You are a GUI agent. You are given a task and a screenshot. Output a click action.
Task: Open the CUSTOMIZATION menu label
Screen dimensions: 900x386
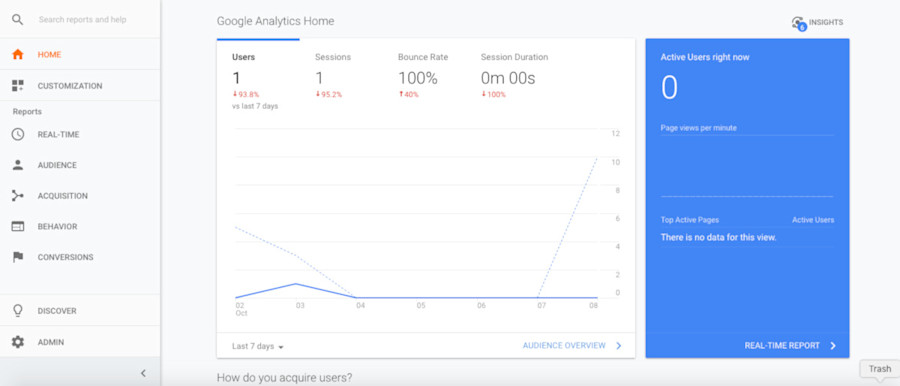click(x=70, y=86)
